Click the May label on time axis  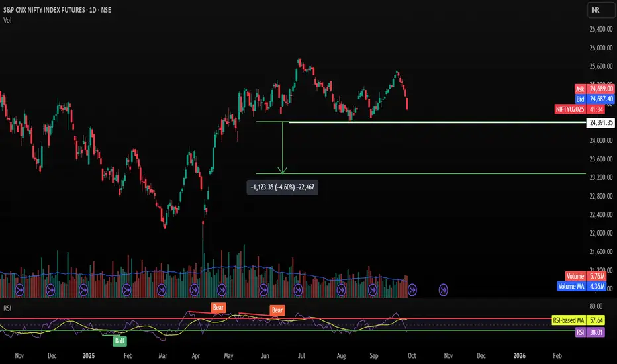[228, 356]
